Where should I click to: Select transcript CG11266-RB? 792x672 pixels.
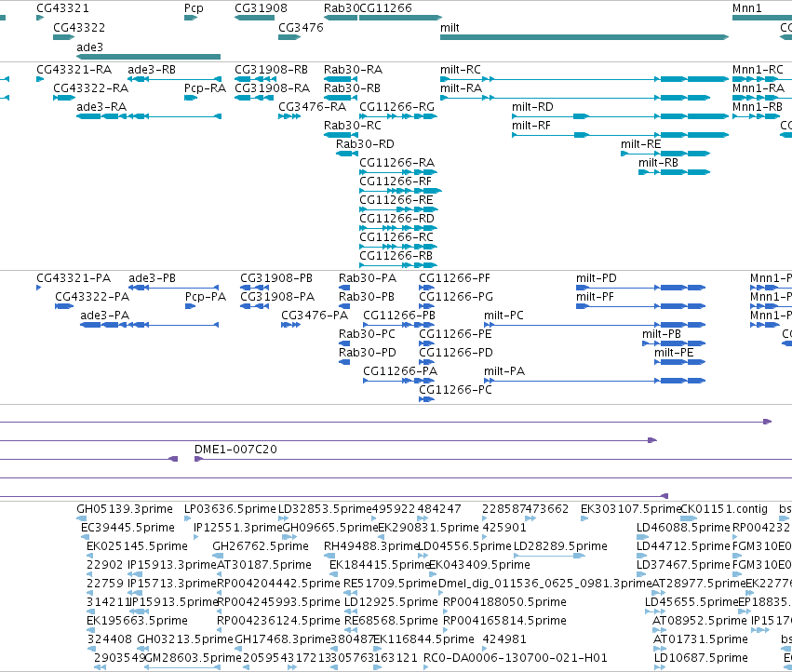coord(398,266)
